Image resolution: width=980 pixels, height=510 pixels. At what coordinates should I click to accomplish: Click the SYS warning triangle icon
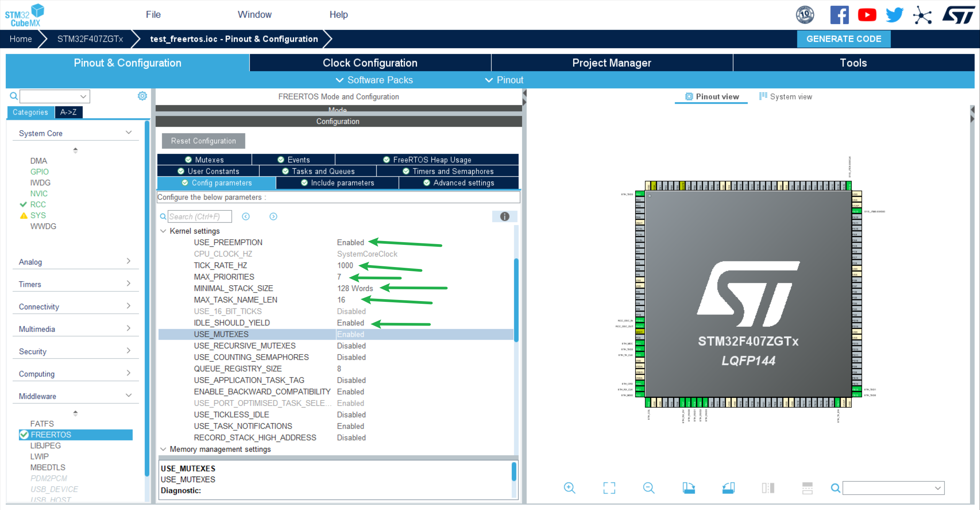[x=24, y=215]
